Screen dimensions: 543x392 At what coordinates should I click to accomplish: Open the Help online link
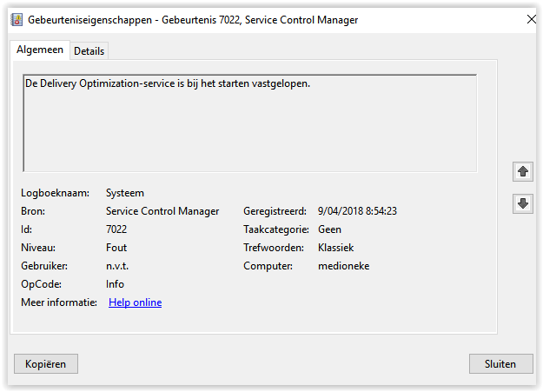135,302
